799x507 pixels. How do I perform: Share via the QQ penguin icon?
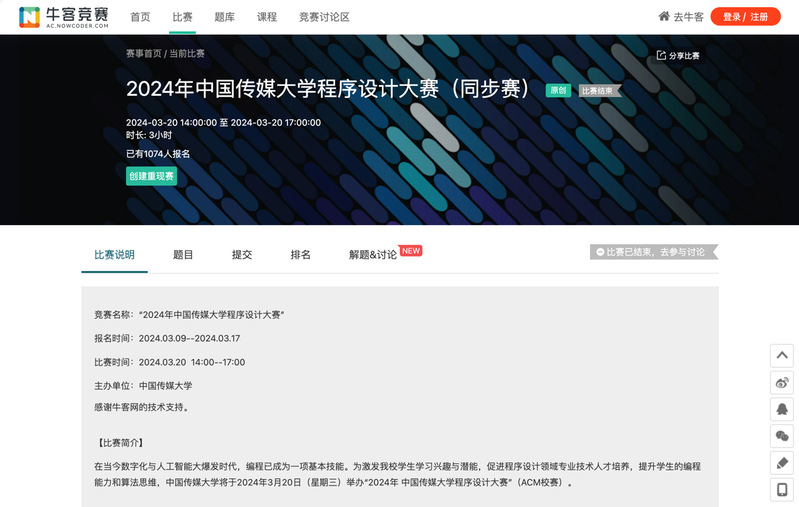coord(782,409)
